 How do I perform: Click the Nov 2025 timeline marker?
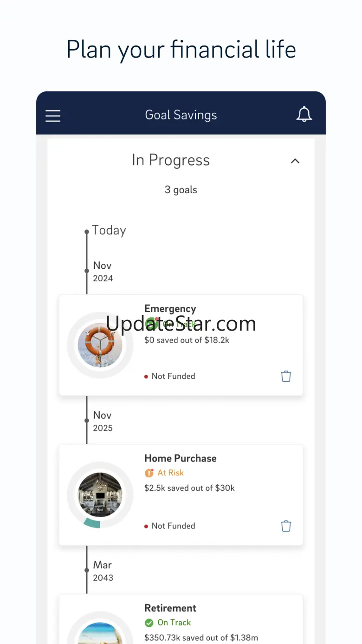click(x=87, y=421)
